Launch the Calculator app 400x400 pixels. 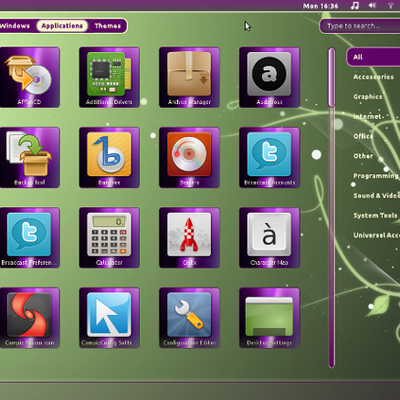click(x=109, y=238)
